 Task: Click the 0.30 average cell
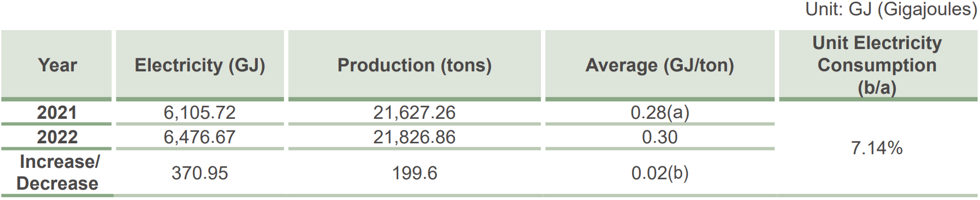(x=660, y=137)
